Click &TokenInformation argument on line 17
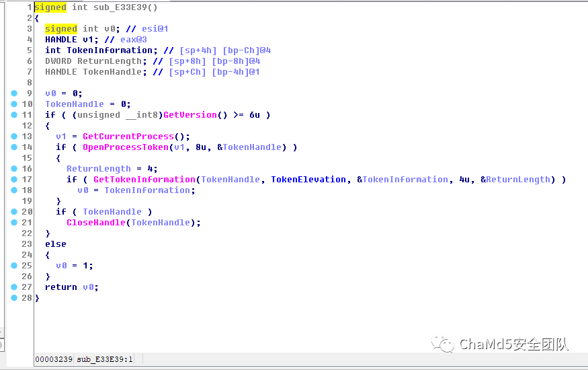Screen dimensions: 588x370 pyautogui.click(x=403, y=180)
